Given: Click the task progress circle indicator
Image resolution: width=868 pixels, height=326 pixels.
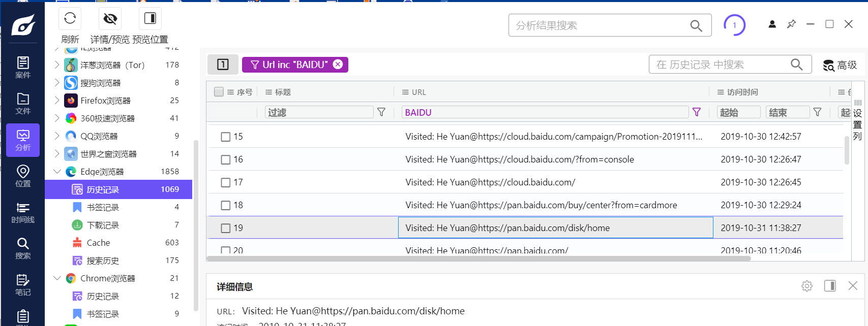Looking at the screenshot, I should (734, 25).
